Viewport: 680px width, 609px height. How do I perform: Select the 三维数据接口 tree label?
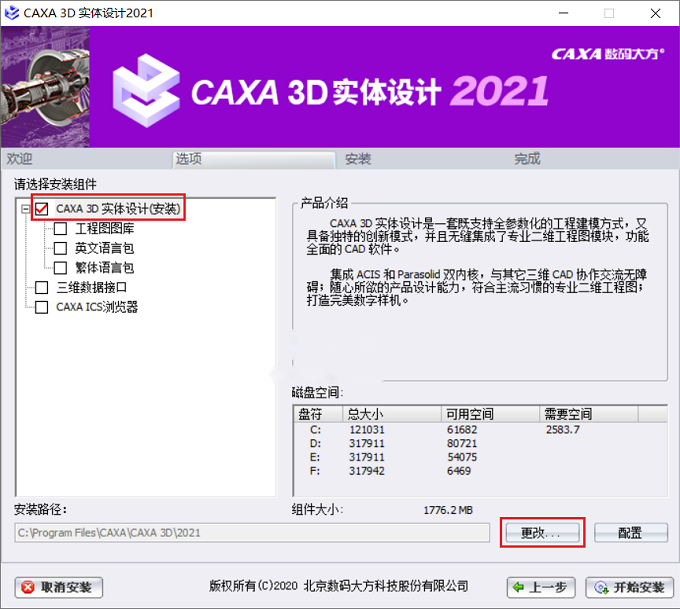click(92, 287)
